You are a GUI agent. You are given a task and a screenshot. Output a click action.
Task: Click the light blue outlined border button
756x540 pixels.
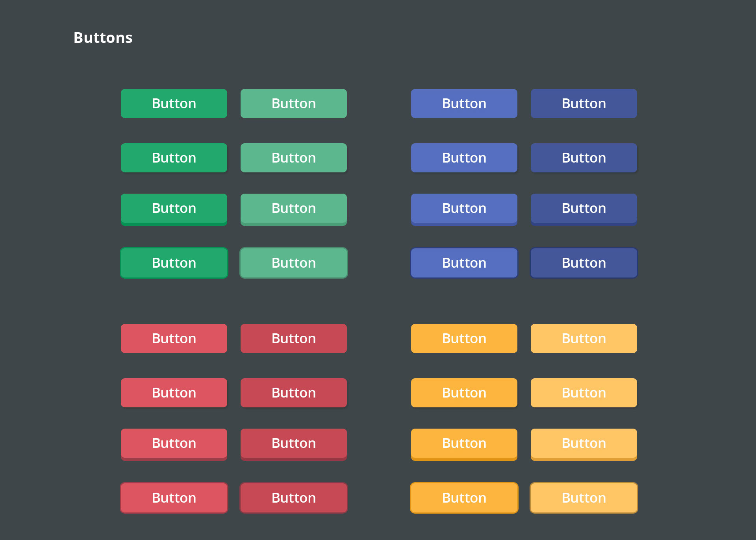(x=464, y=263)
